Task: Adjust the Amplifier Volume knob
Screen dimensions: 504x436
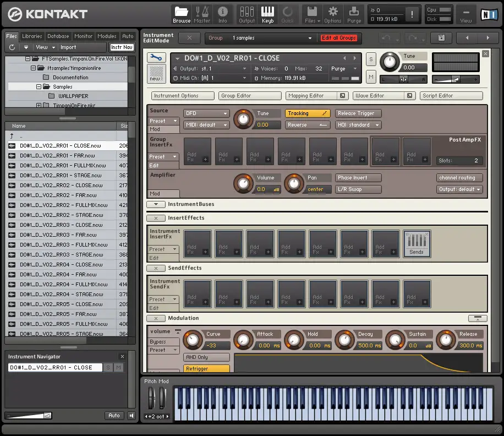Action: pos(243,184)
